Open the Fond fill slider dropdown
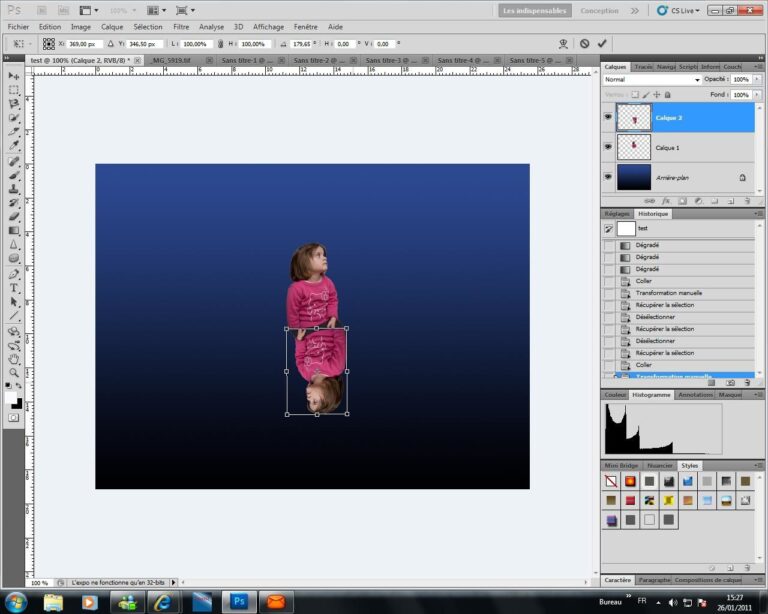Screen dimensions: 768x614 757,94
